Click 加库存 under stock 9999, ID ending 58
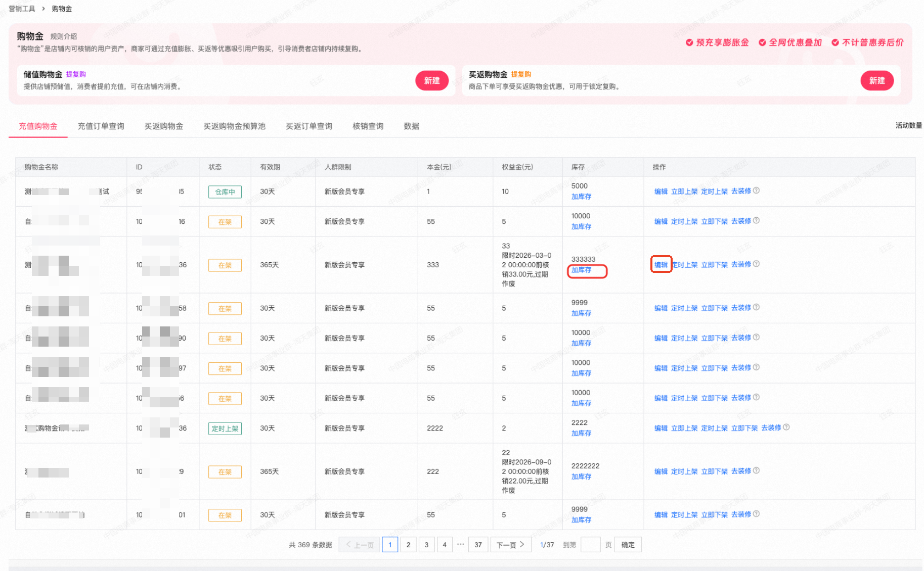924x571 pixels. pos(582,313)
